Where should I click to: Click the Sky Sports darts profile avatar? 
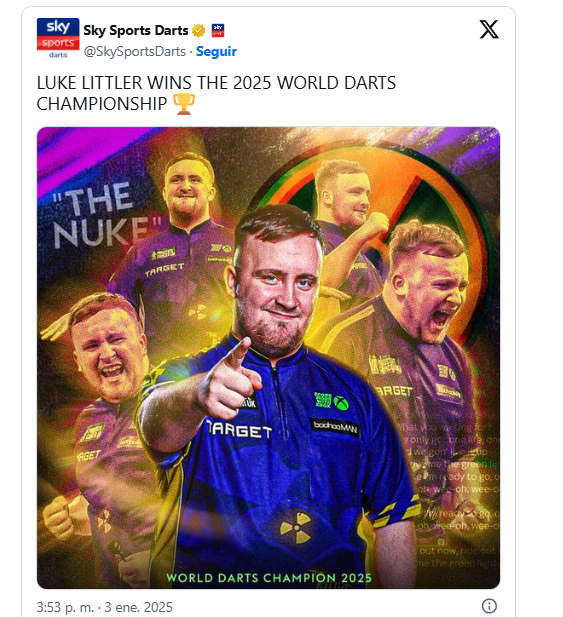tap(58, 39)
